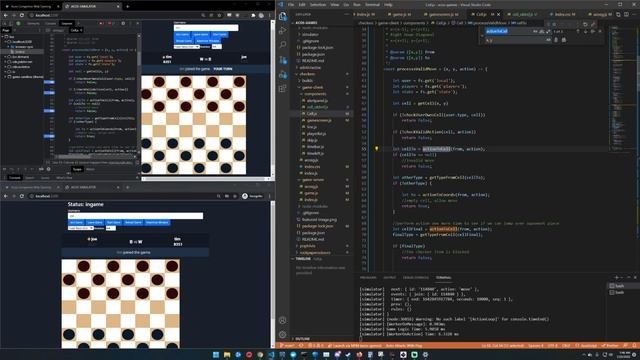Image resolution: width=640 pixels, height=360 pixels.
Task: Toggle Match Case in the find widget
Action: tap(535, 31)
